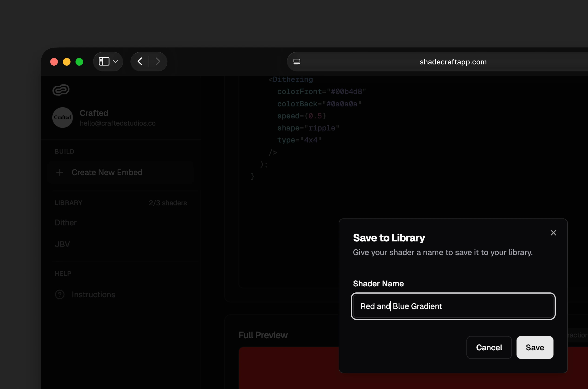The image size is (588, 389).
Task: Select the Dither shader in Library
Action: (65, 222)
